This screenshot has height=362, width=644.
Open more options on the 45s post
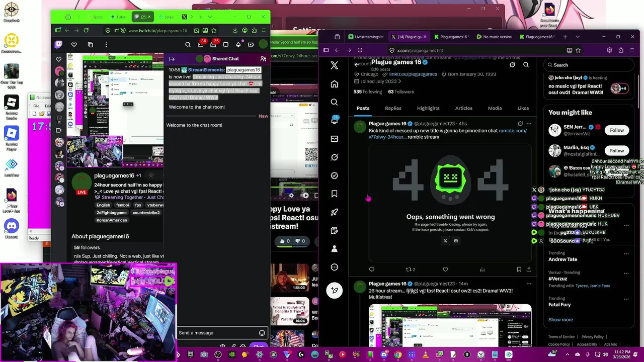point(529,124)
